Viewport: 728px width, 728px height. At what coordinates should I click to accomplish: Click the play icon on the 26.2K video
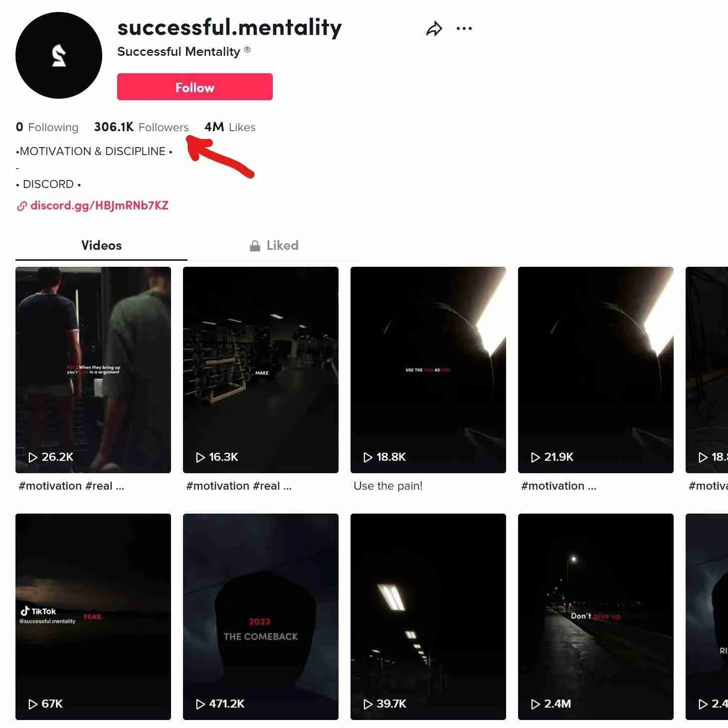click(34, 457)
